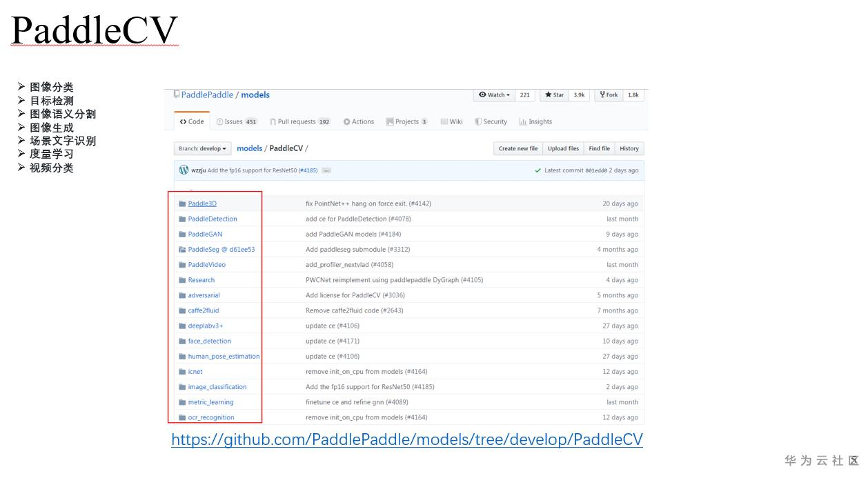Click folder icon of Paddle3D row

click(182, 204)
